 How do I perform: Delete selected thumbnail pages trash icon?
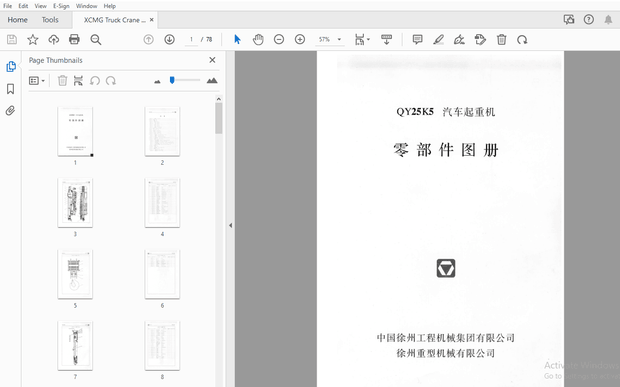[x=62, y=81]
